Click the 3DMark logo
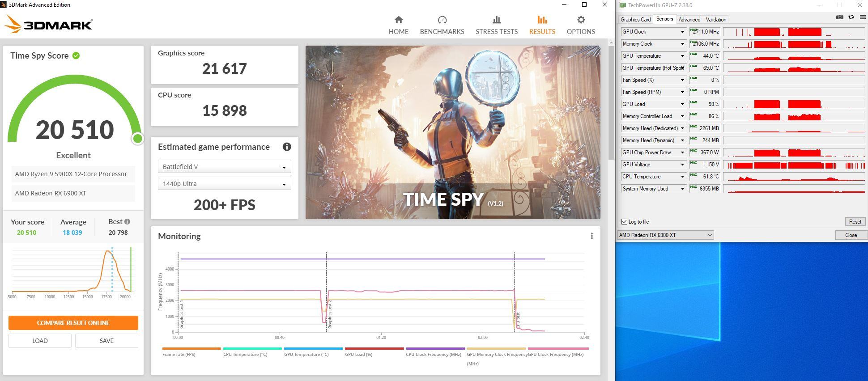Screen dimensions: 868x381 [x=48, y=24]
